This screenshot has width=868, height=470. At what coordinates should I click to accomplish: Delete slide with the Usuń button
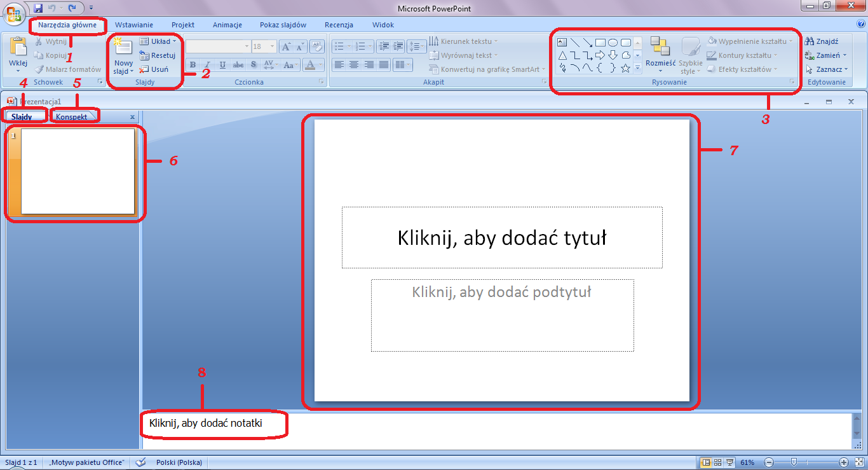(154, 69)
